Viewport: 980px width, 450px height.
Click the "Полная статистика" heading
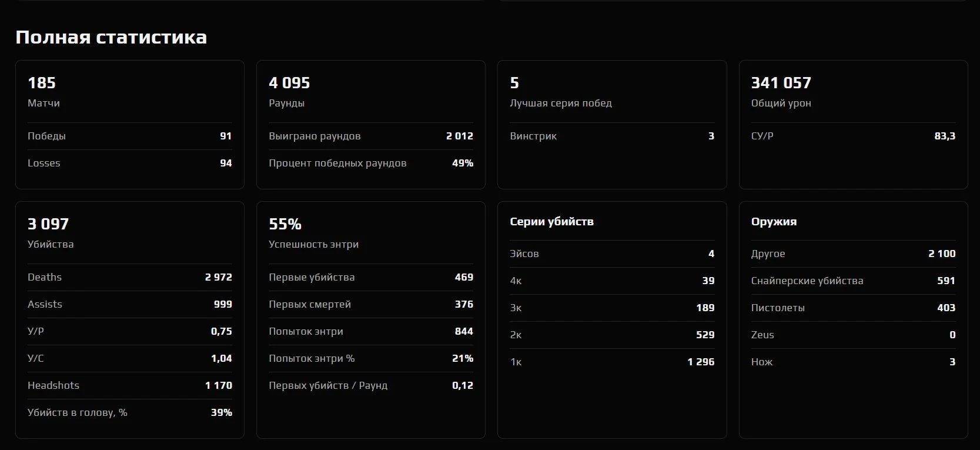tap(111, 37)
